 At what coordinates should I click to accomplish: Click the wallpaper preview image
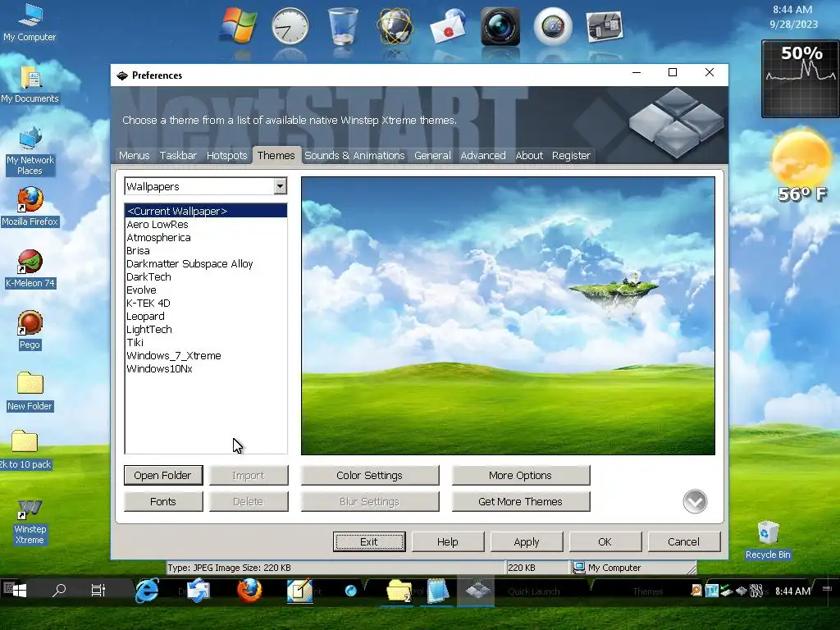tap(508, 316)
